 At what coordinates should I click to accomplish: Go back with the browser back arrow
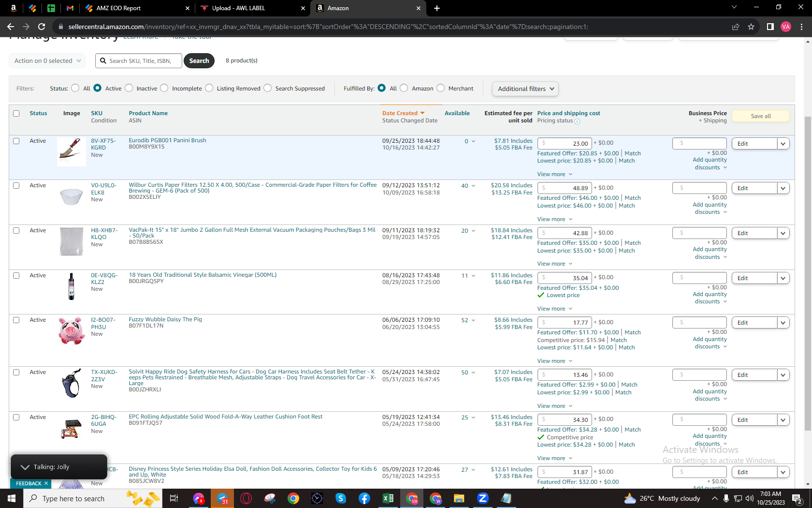(x=11, y=27)
